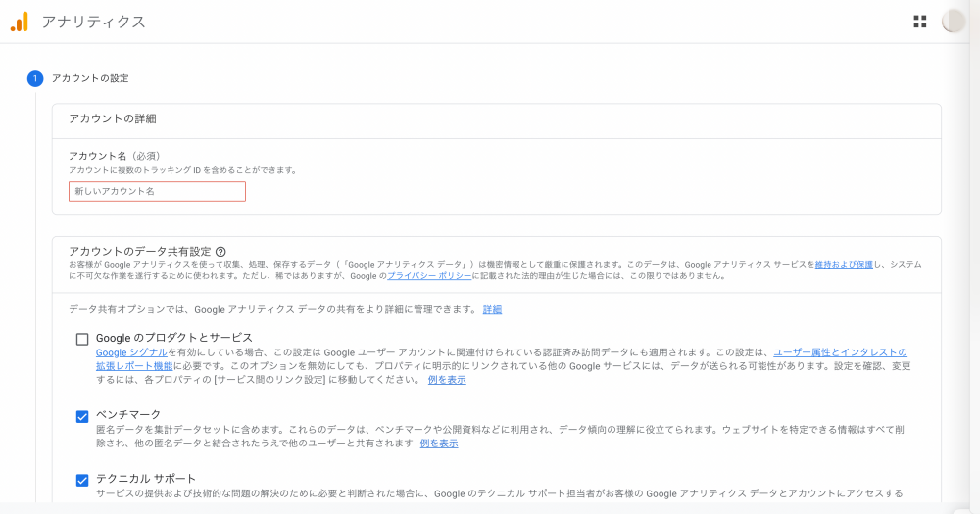This screenshot has height=514, width=980.
Task: Click the アカウントの詳細 section heading
Action: [x=113, y=118]
